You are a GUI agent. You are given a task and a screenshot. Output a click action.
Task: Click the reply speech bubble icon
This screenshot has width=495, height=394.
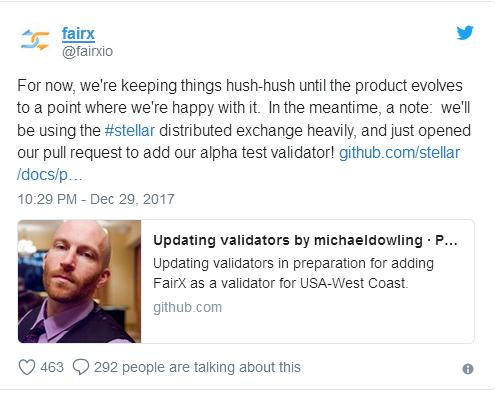pos(81,367)
